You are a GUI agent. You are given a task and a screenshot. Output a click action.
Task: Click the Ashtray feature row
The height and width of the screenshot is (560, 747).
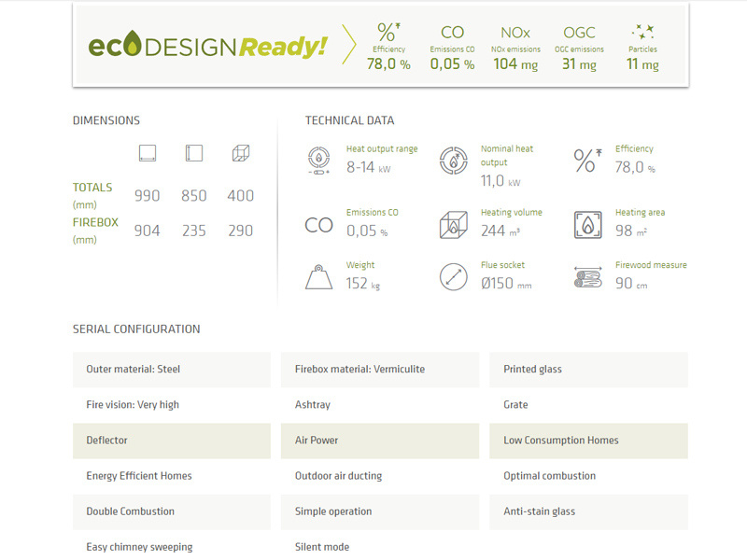380,405
